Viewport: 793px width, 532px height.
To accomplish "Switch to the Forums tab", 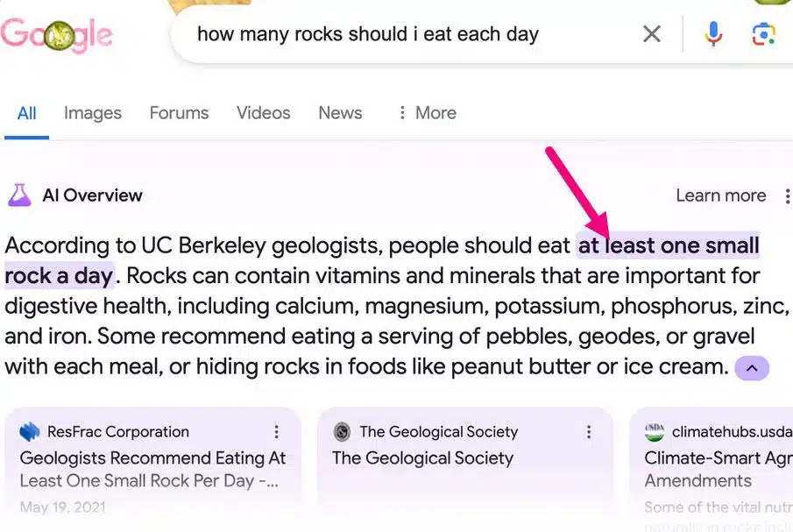I will 179,113.
